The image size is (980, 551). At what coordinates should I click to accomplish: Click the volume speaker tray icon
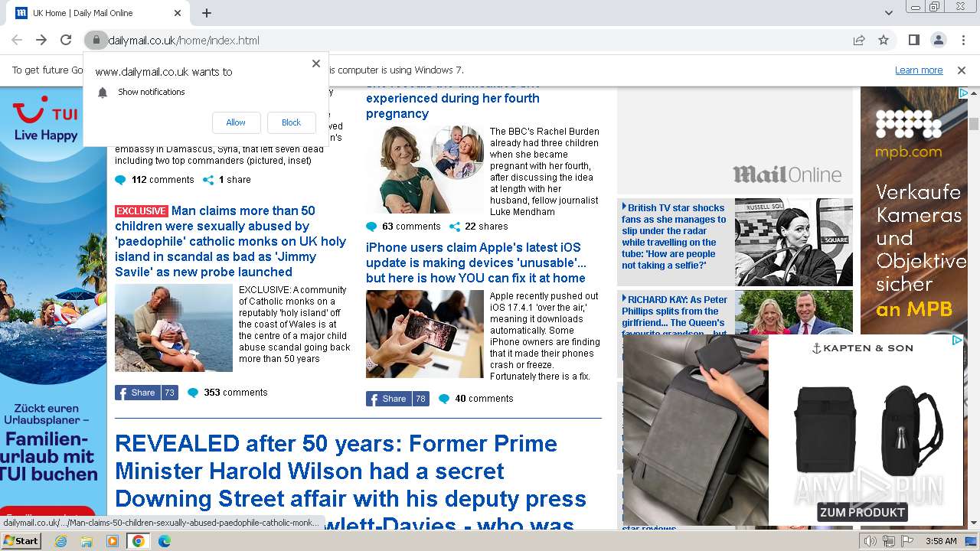[870, 541]
